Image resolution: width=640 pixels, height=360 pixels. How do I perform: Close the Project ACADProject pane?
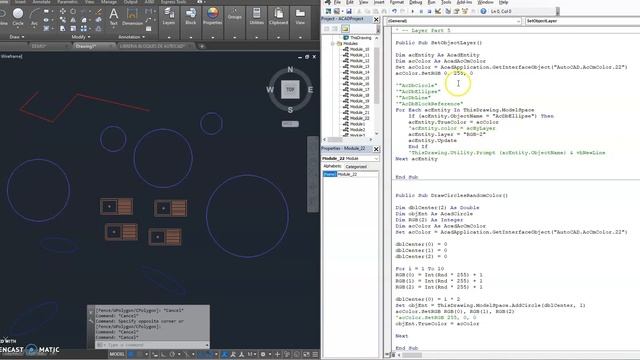376,19
